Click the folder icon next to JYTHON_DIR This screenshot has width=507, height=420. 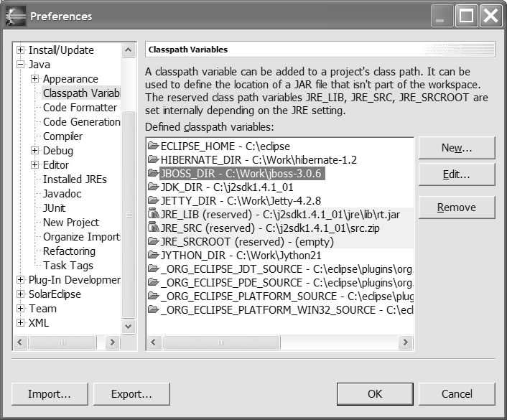click(x=153, y=256)
